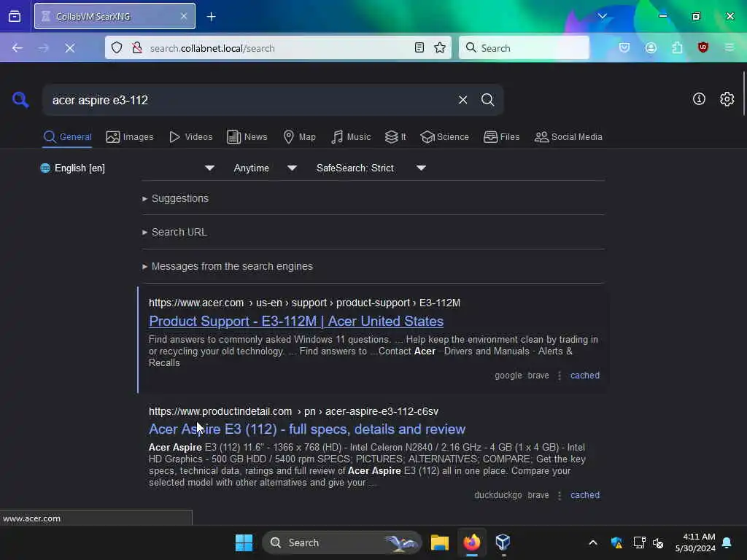Open VirtualBox cube icon in taskbar
The height and width of the screenshot is (560, 747).
(503, 542)
